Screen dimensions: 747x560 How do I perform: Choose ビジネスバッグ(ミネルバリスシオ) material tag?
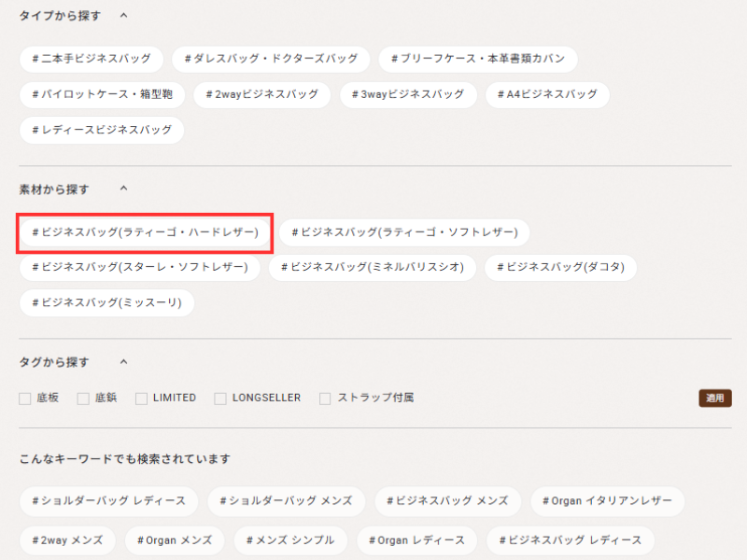coord(373,268)
